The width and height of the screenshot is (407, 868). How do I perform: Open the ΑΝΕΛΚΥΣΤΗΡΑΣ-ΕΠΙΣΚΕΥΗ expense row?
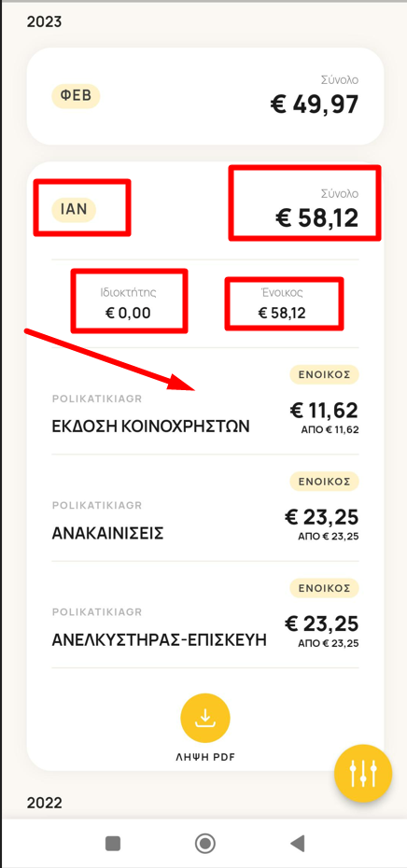click(x=205, y=614)
